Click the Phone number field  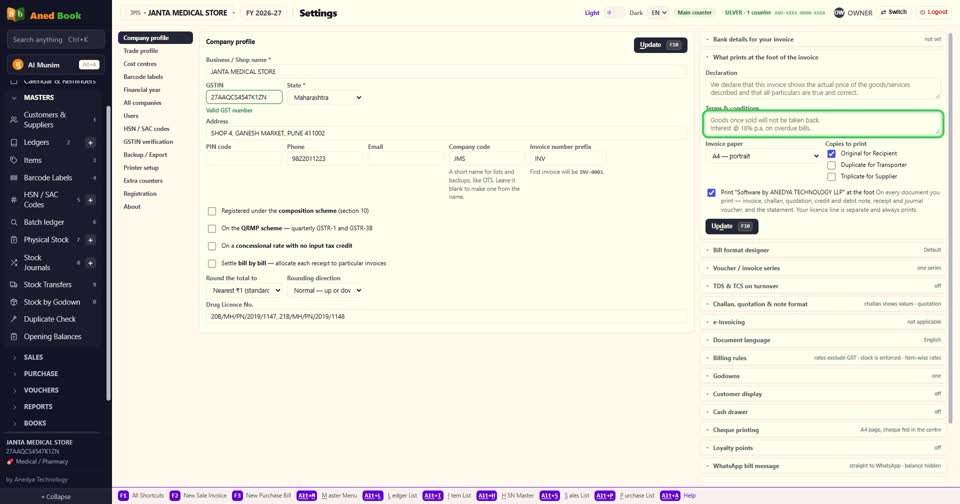(x=324, y=159)
